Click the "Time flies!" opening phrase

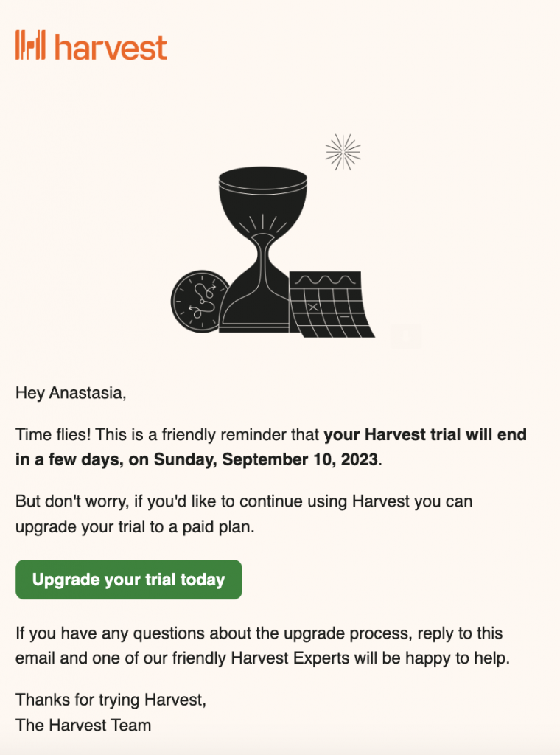[x=53, y=434]
